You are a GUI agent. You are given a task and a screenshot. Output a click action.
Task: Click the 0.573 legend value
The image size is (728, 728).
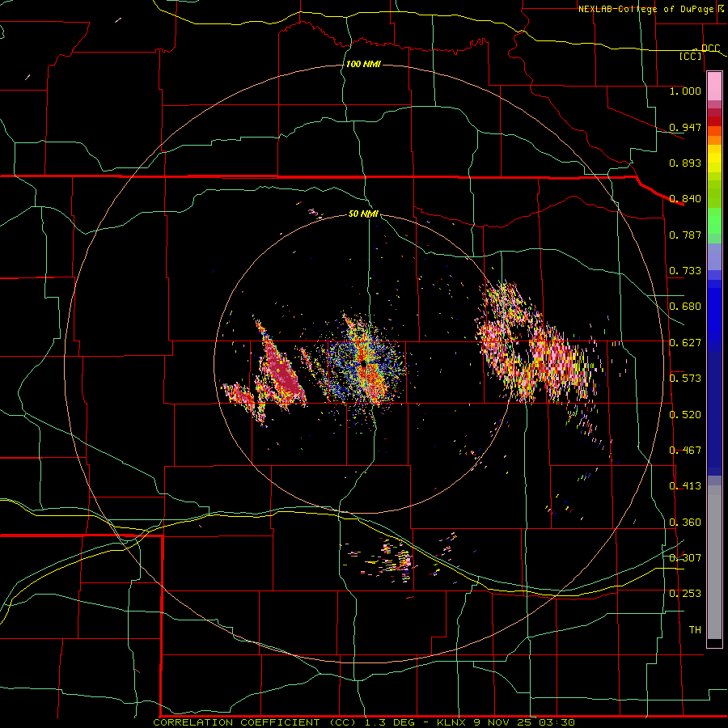(685, 379)
